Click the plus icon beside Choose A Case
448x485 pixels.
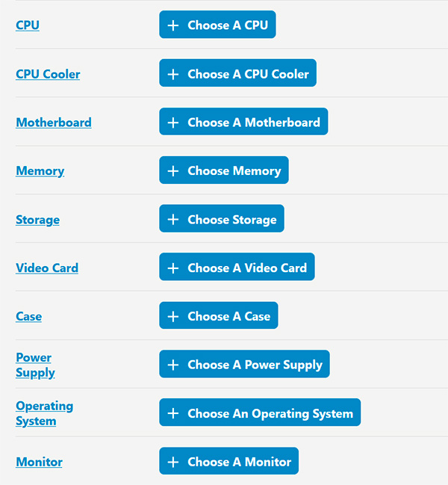point(173,316)
